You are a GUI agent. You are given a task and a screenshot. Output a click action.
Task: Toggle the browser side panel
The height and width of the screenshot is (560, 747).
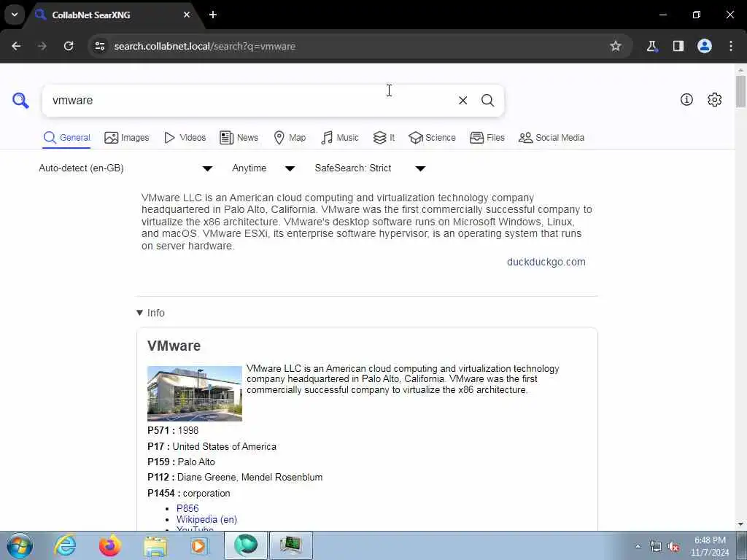pyautogui.click(x=678, y=46)
